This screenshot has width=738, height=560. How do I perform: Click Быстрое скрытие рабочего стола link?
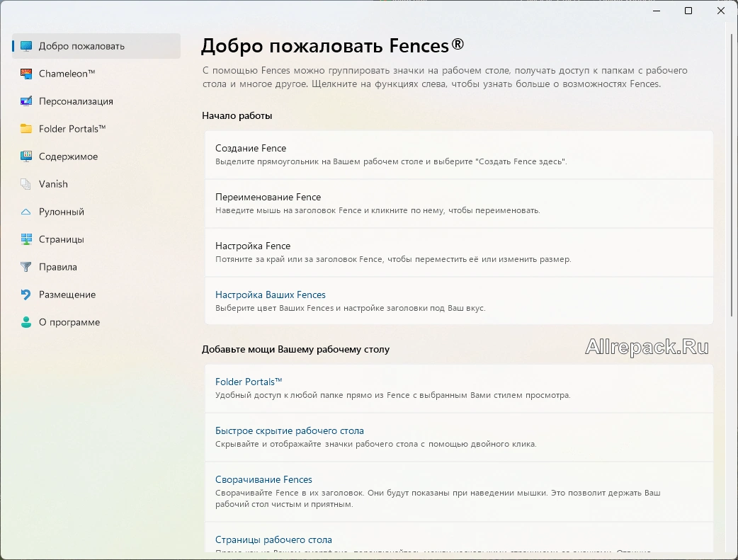coord(290,430)
